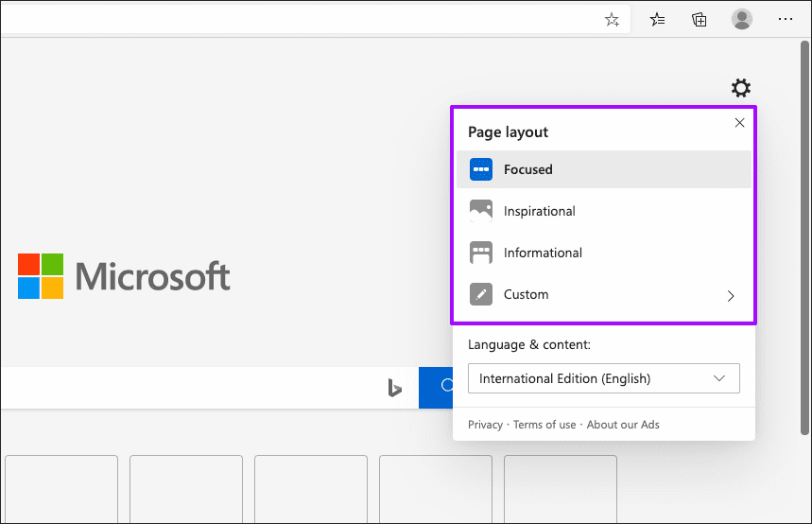The image size is (812, 524).
Task: Click the blue search button
Action: 436,388
